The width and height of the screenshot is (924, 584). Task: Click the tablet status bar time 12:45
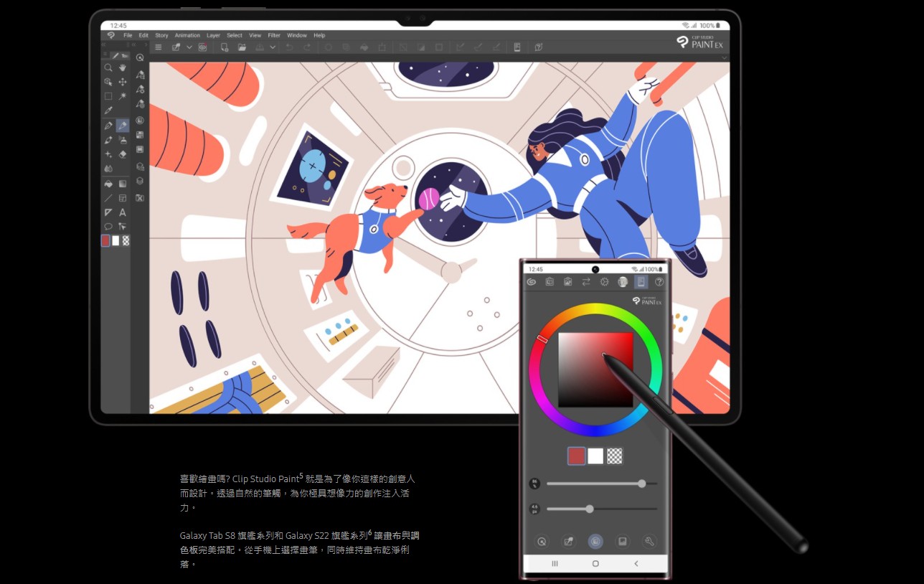pyautogui.click(x=118, y=25)
